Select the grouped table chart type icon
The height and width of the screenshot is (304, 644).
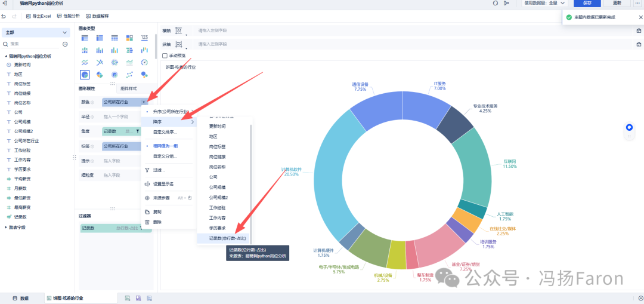coord(85,38)
